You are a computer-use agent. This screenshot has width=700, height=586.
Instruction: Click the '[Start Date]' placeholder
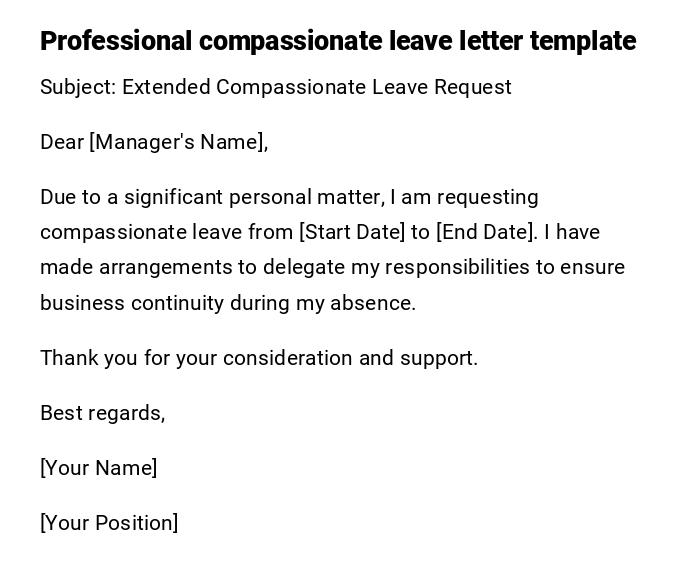point(352,232)
